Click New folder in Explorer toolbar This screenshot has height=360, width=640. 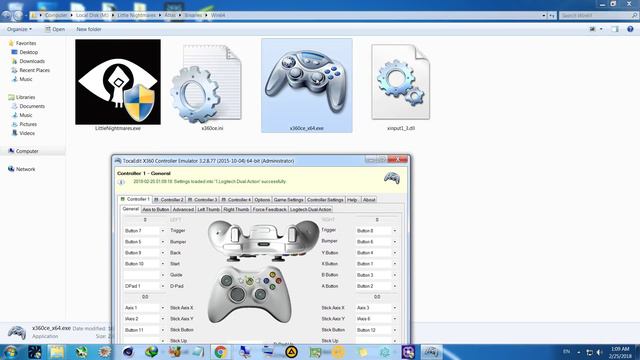pos(89,29)
